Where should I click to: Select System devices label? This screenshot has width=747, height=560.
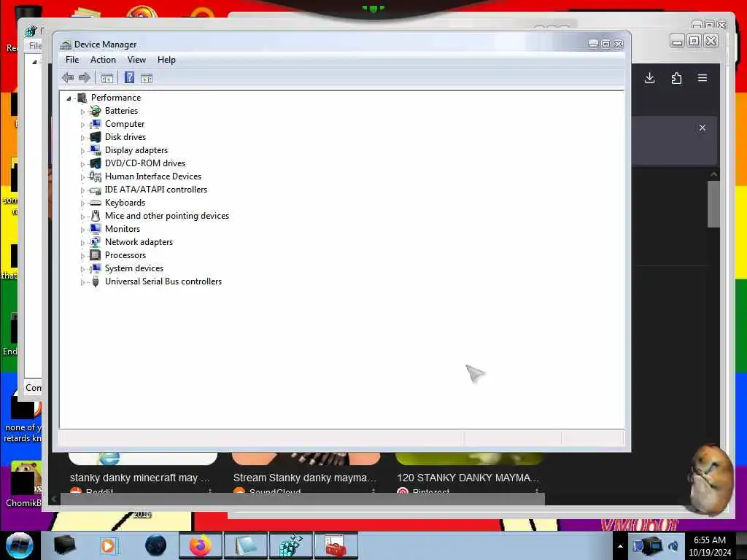coord(134,268)
